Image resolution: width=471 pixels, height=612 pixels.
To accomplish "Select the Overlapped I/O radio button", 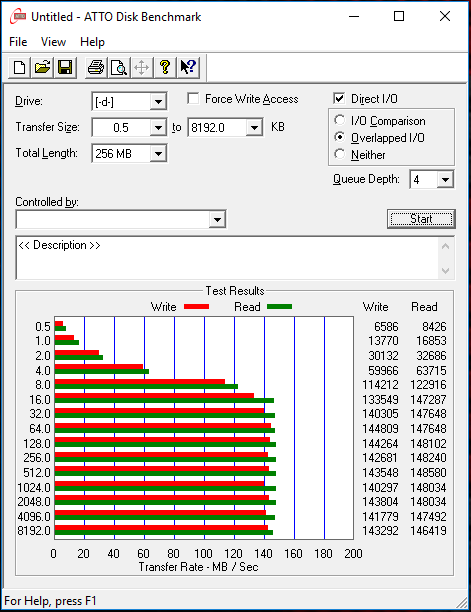I will (x=339, y=137).
